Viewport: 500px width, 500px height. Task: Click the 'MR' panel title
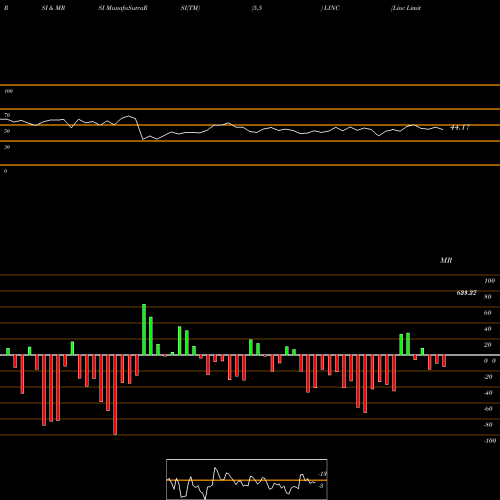446,260
